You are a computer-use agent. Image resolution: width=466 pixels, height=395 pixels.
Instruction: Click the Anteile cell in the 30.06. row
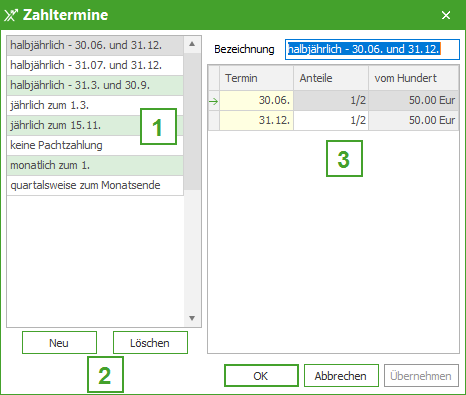pos(331,100)
